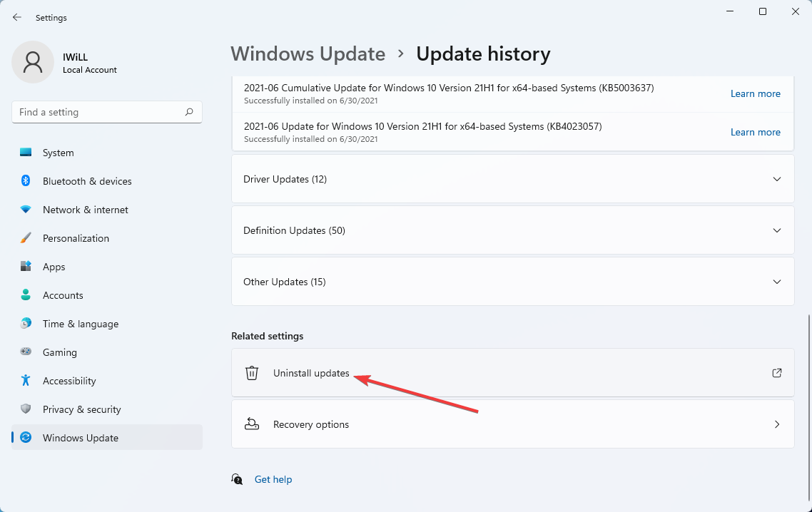Open the Network & internet category
Screen dimensions: 812x512
click(x=85, y=210)
